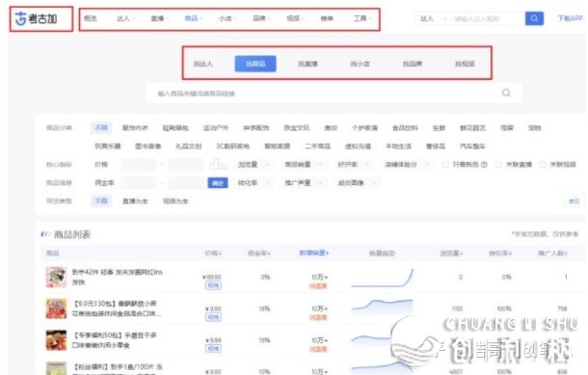Expand the 工具 menu in top navigation
The image size is (588, 375).
tap(363, 18)
